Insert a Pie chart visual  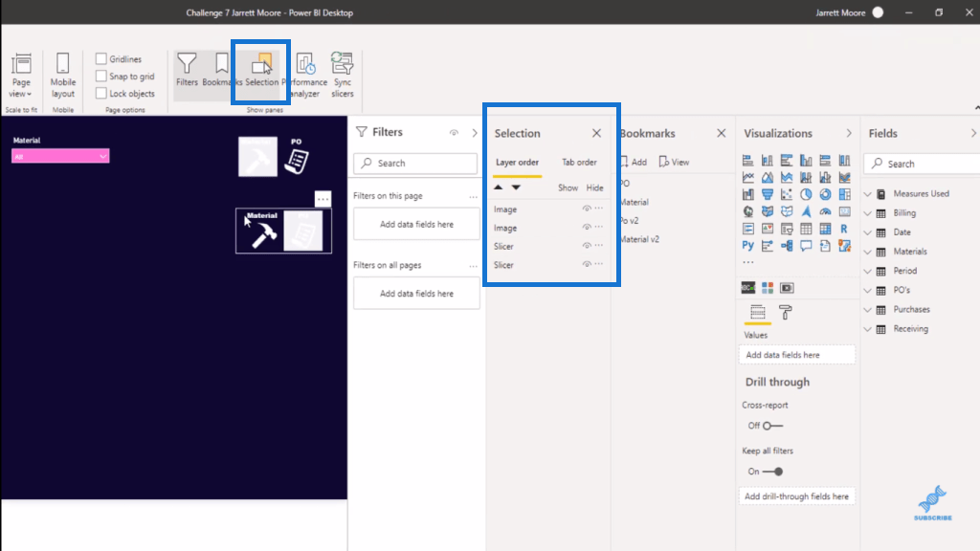(x=806, y=194)
